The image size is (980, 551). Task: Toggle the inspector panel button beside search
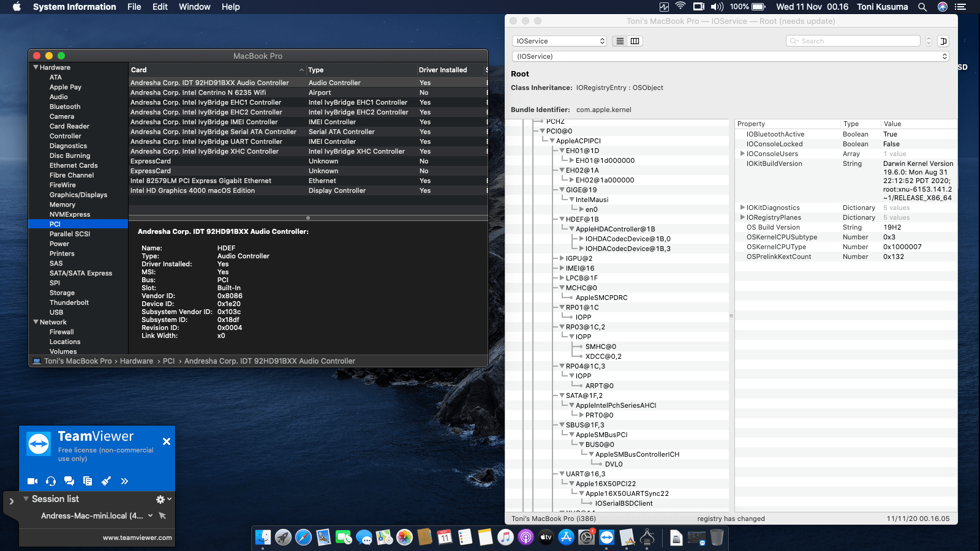pyautogui.click(x=943, y=41)
